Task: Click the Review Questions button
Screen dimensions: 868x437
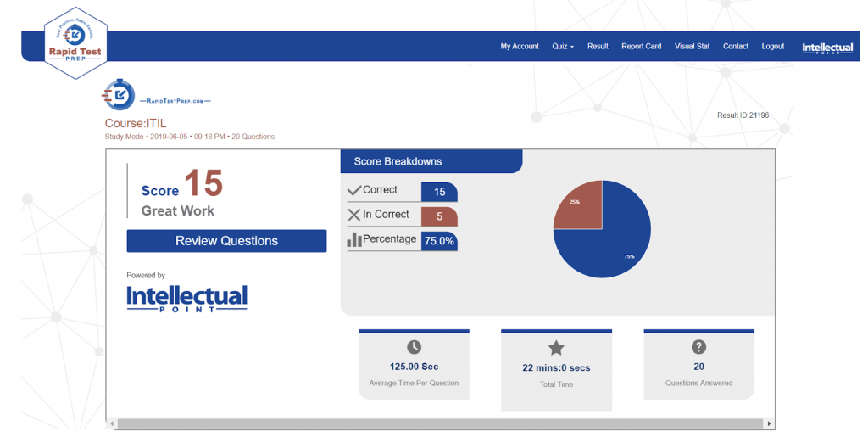Action: tap(226, 241)
